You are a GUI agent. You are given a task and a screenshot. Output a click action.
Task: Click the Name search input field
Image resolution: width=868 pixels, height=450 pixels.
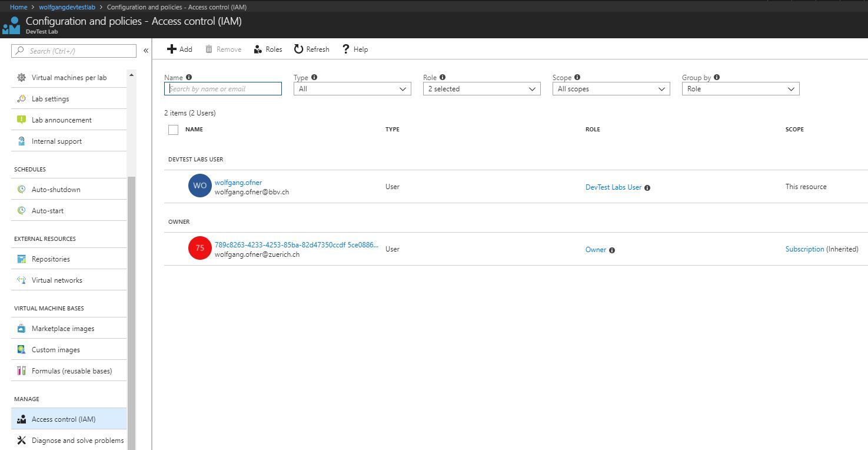coord(223,89)
